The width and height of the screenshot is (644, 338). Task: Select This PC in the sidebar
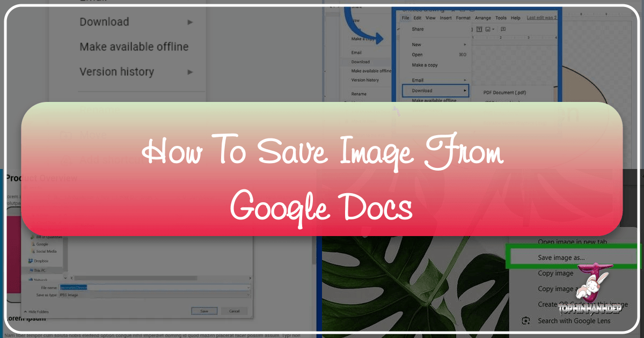41,270
